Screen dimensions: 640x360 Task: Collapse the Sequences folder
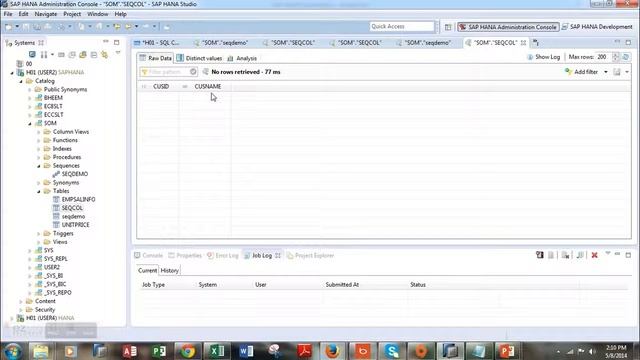[x=39, y=166]
